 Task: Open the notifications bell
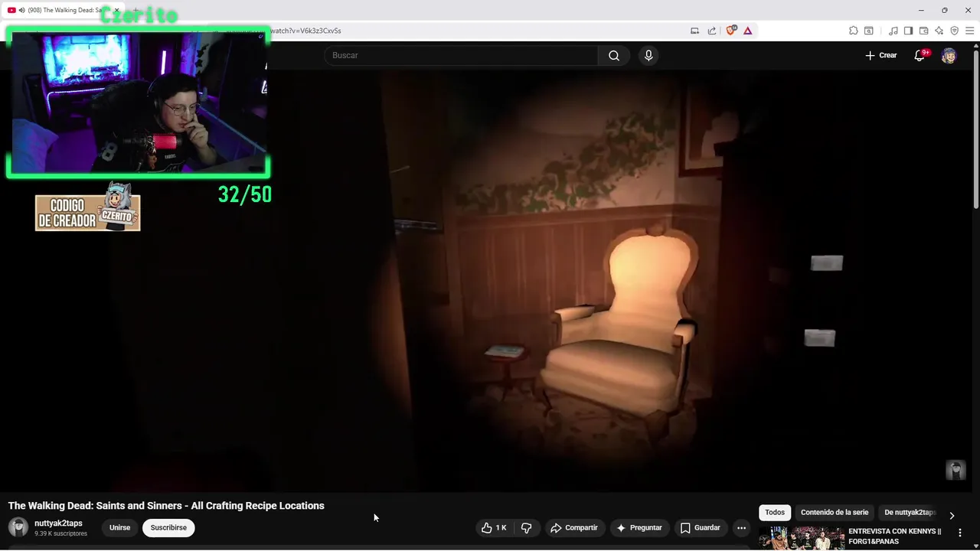(x=920, y=55)
